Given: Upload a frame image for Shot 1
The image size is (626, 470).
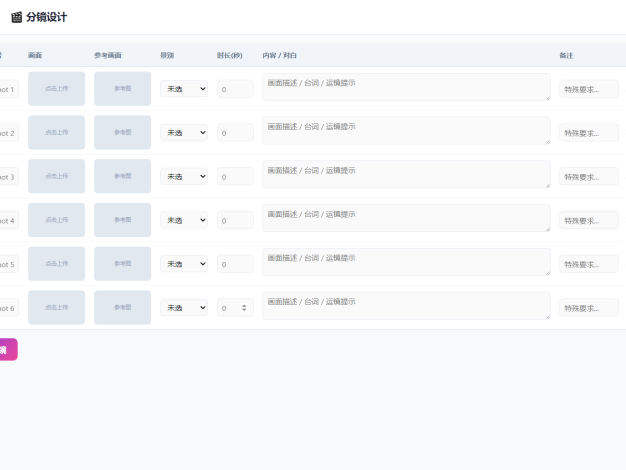Looking at the screenshot, I should coord(56,89).
